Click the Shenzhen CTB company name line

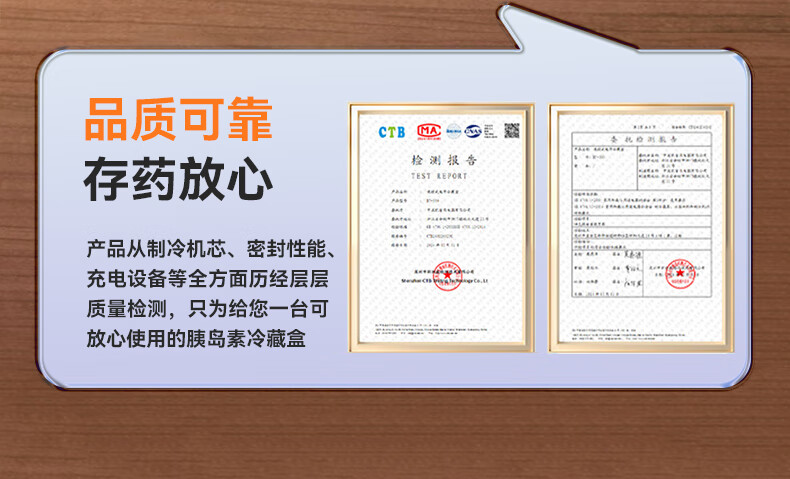pyautogui.click(x=444, y=281)
